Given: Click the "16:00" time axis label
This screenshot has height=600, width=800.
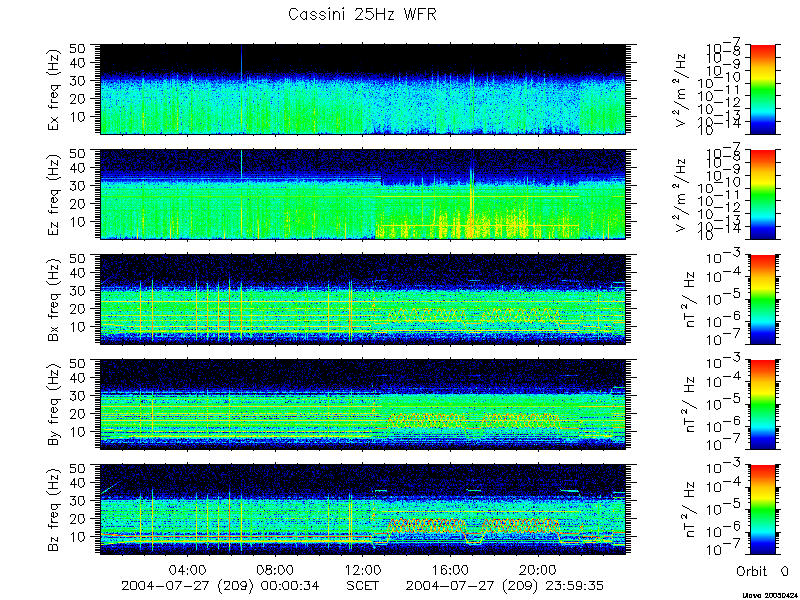Looking at the screenshot, I should [451, 569].
